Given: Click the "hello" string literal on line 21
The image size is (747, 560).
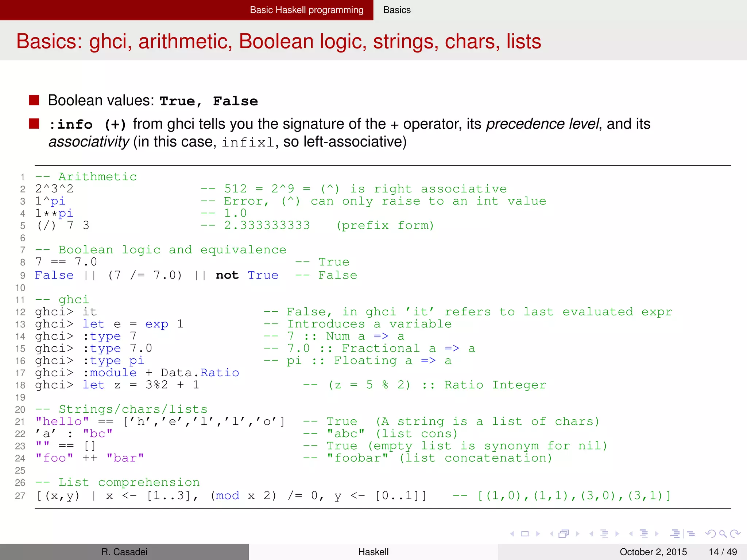Looking at the screenshot, I should coord(62,421).
